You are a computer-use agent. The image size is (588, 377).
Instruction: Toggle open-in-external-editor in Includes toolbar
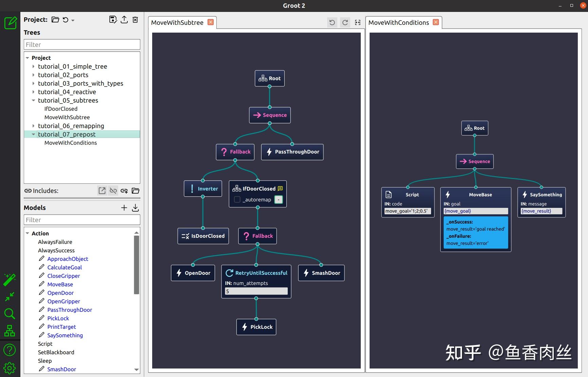[102, 191]
